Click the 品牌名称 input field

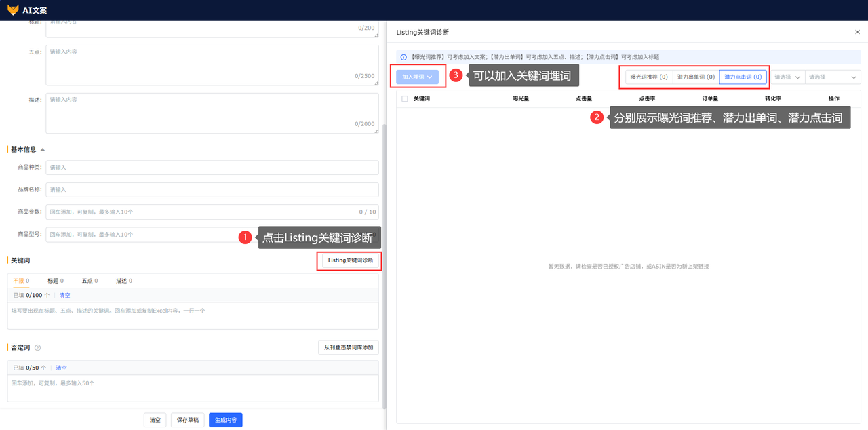pyautogui.click(x=212, y=190)
